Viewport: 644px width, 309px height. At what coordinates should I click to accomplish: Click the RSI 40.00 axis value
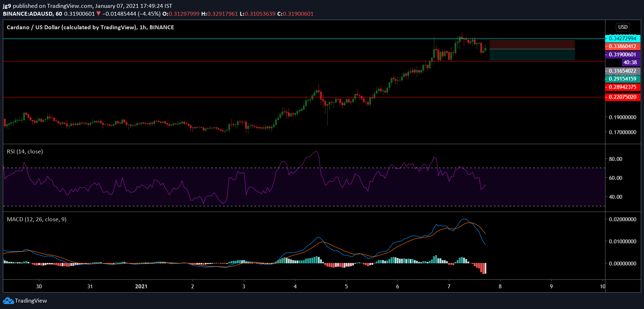[615, 197]
